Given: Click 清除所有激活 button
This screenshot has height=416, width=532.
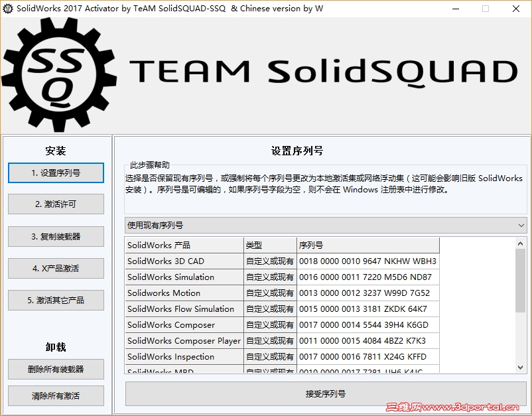Looking at the screenshot, I should 56,395.
